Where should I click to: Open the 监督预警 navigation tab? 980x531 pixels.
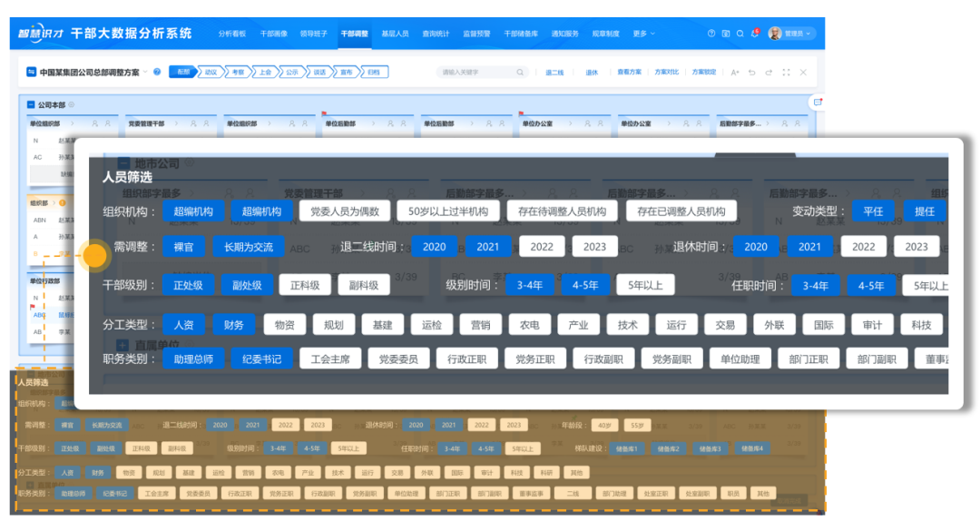coord(475,34)
